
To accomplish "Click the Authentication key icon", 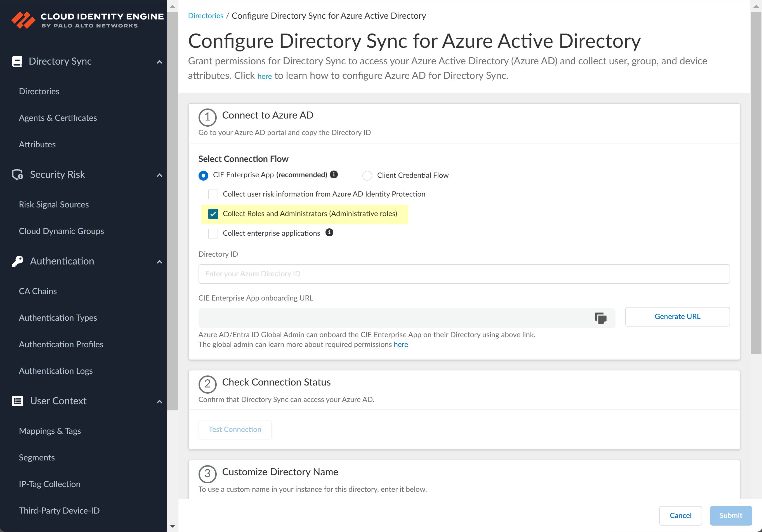I will click(x=18, y=261).
